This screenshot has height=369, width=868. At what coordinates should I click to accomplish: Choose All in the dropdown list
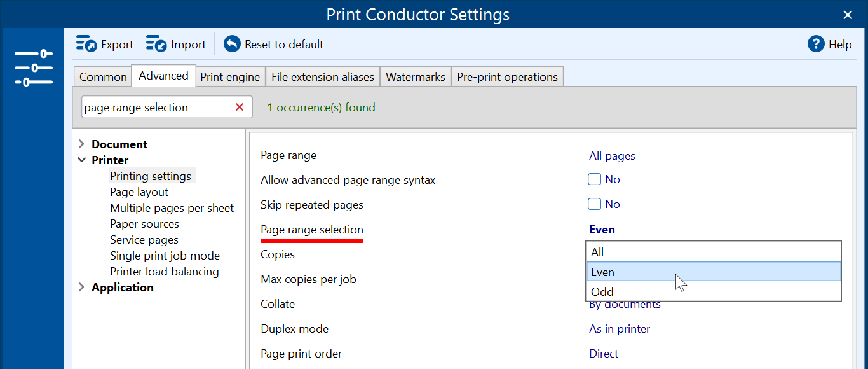(714, 253)
